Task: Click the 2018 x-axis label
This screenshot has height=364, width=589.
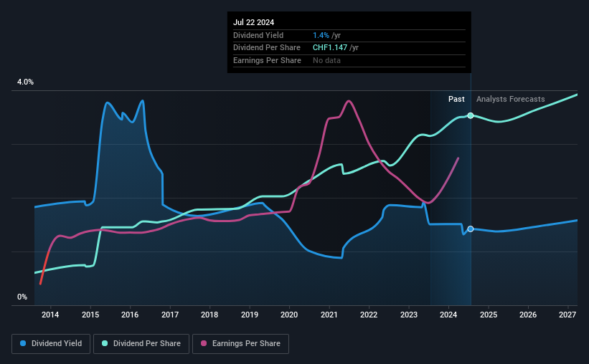Action: (209, 315)
